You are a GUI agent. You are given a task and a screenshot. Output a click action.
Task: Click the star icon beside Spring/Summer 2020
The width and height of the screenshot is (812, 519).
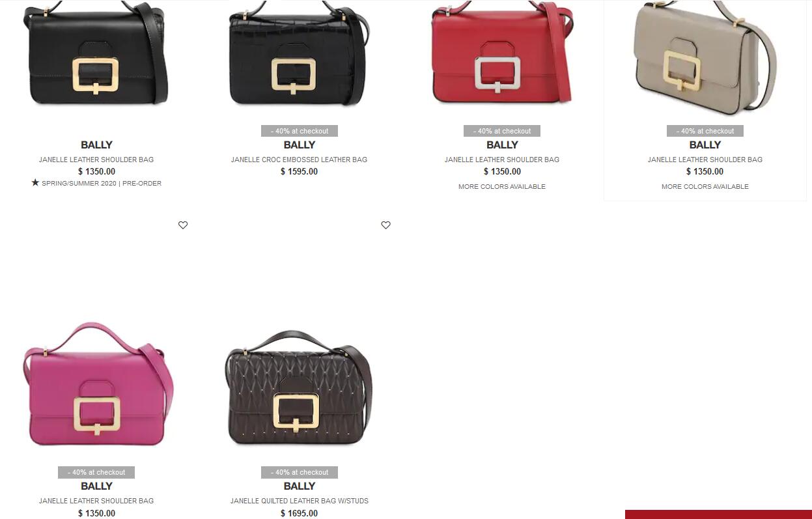pyautogui.click(x=35, y=183)
